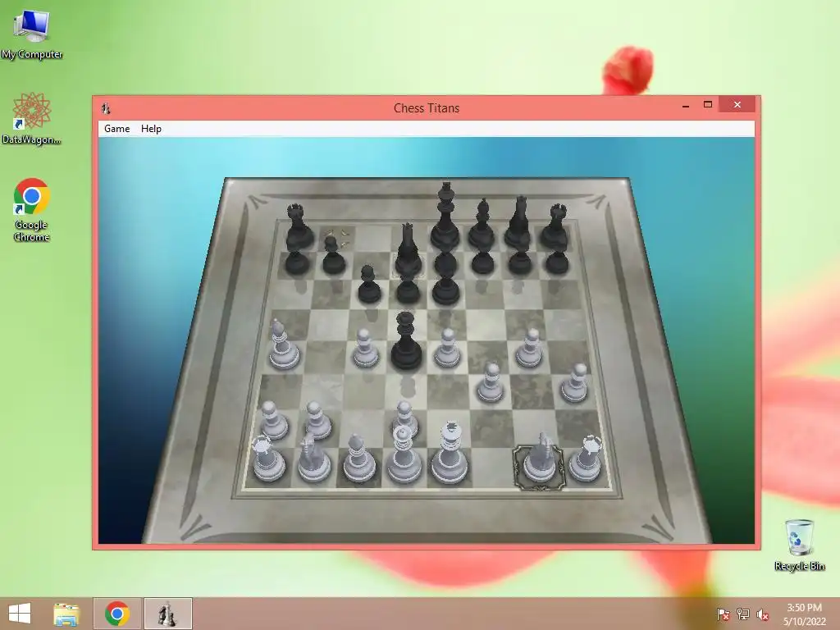Click the black bishop beside the black king
840x630 pixels.
pos(482,224)
